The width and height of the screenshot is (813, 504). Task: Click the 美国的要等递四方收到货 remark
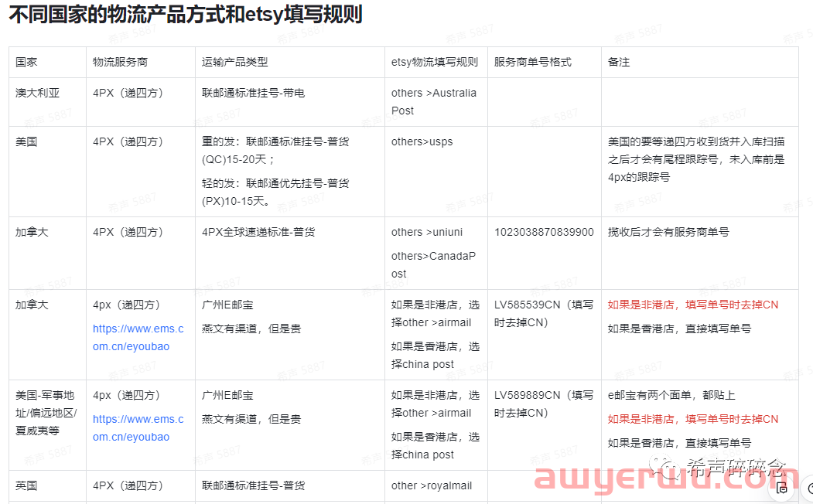[x=696, y=159]
